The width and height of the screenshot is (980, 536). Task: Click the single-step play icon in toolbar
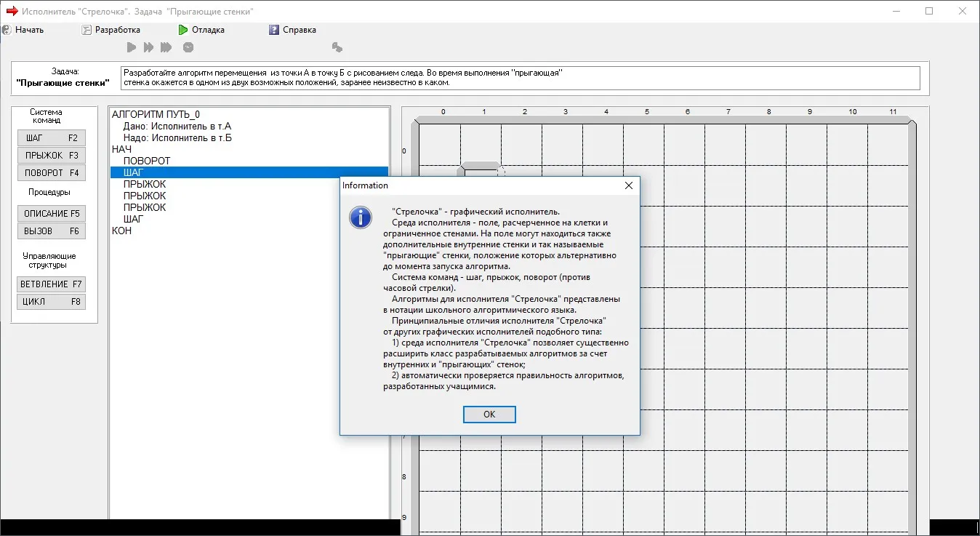coord(132,47)
